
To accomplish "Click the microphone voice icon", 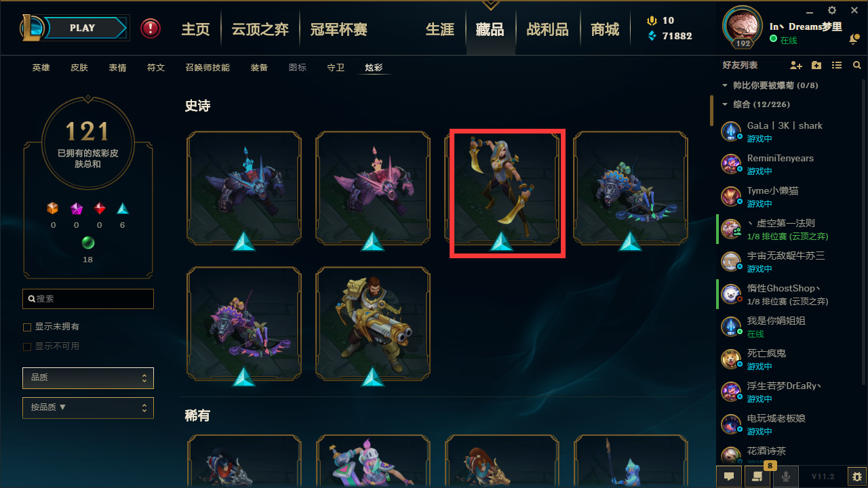I will (785, 476).
